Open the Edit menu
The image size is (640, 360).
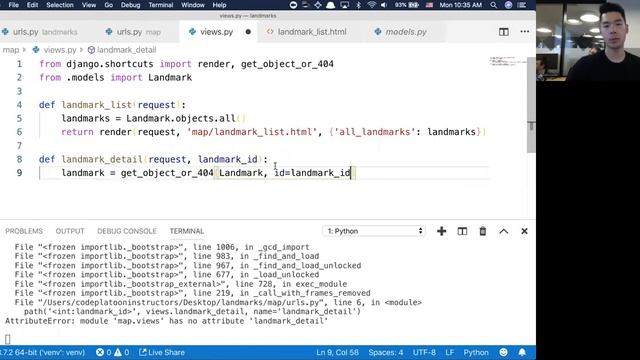point(32,5)
